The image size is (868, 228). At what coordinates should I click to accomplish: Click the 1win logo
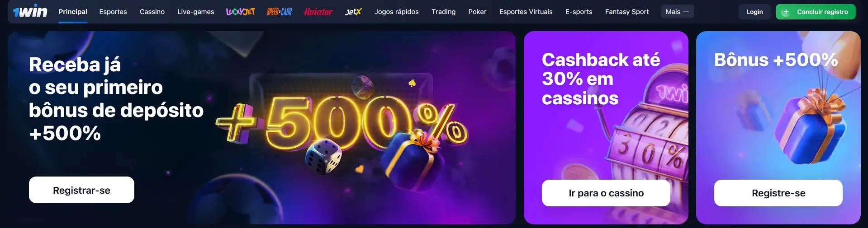(x=30, y=11)
